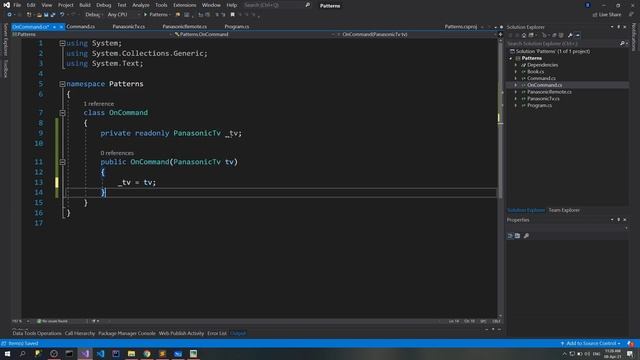
Task: Open the Extensions menu
Action: tap(184, 5)
